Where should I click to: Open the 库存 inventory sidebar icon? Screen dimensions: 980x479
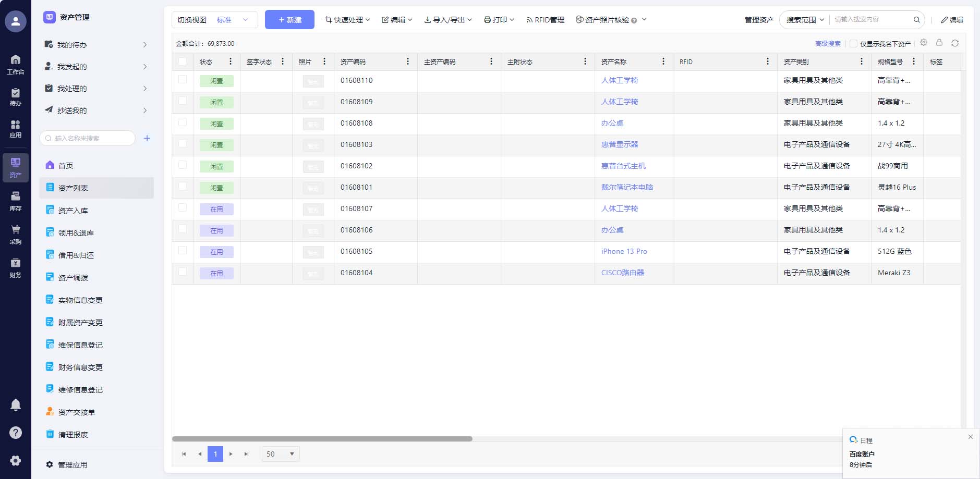pyautogui.click(x=16, y=201)
